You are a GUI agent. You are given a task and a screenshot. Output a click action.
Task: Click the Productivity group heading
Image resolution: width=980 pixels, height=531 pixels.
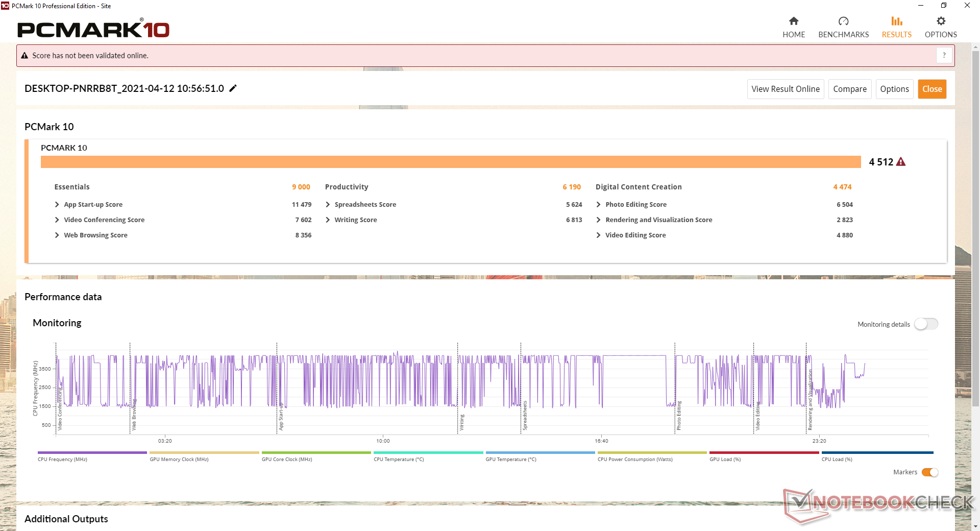(347, 187)
